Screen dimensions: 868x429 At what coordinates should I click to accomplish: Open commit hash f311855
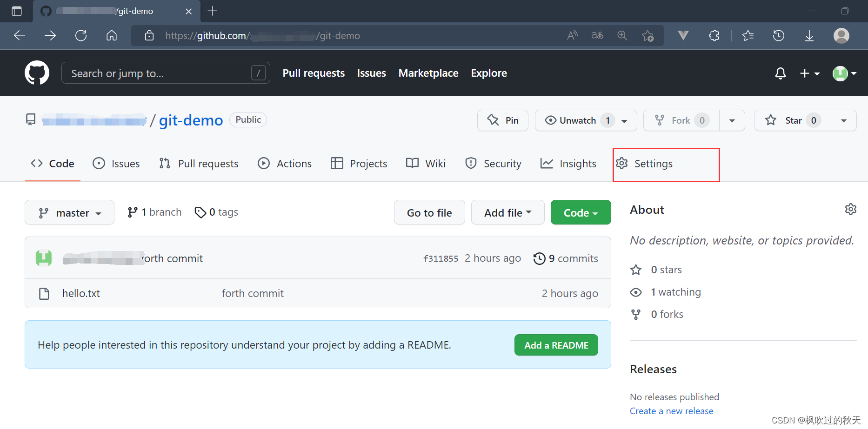click(441, 258)
